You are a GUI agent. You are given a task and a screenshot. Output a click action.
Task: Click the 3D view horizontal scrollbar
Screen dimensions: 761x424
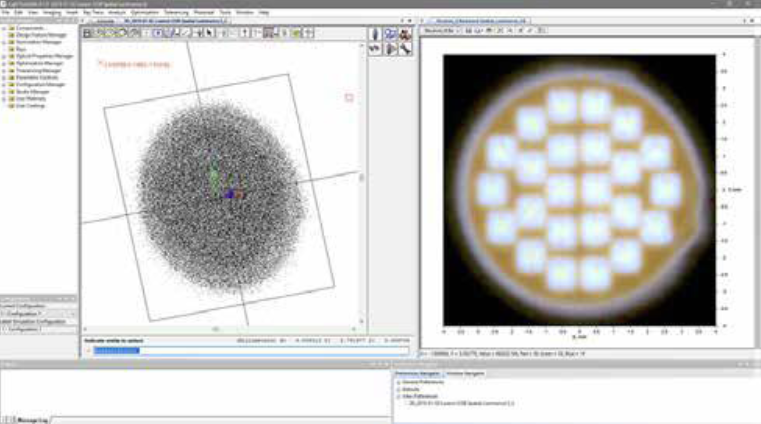point(215,328)
